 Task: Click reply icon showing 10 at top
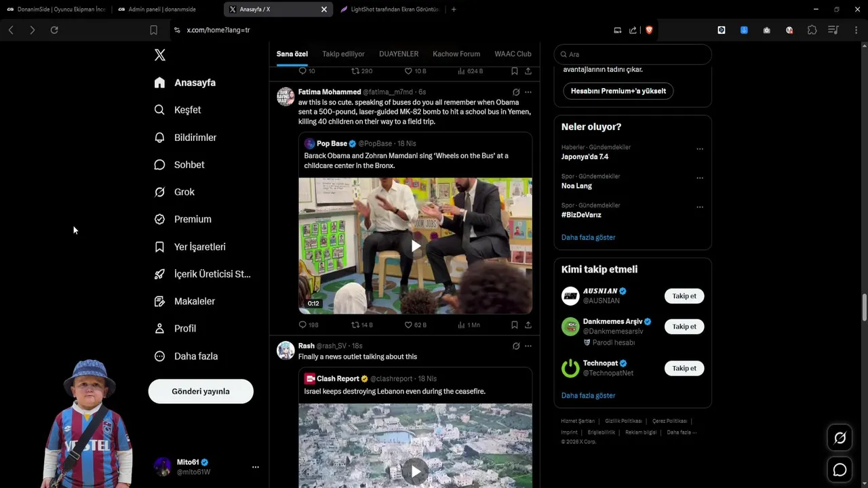pyautogui.click(x=302, y=70)
